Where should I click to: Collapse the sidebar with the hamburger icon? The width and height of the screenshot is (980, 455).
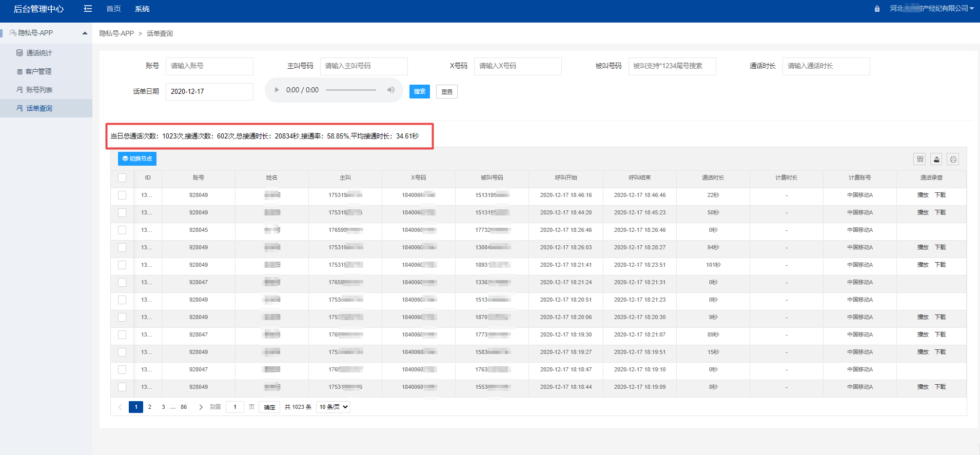click(x=88, y=9)
